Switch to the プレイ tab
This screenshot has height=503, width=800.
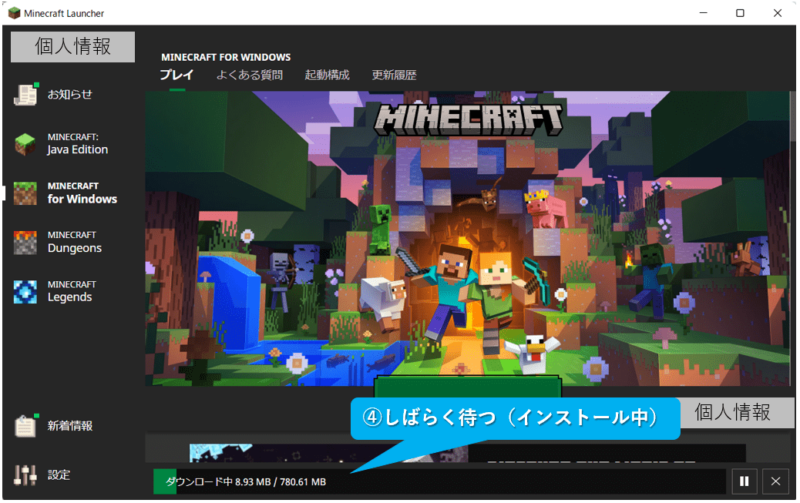pos(177,75)
